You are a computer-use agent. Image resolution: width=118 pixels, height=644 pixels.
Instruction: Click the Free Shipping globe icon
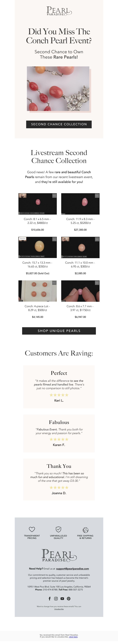pyautogui.click(x=85, y=530)
